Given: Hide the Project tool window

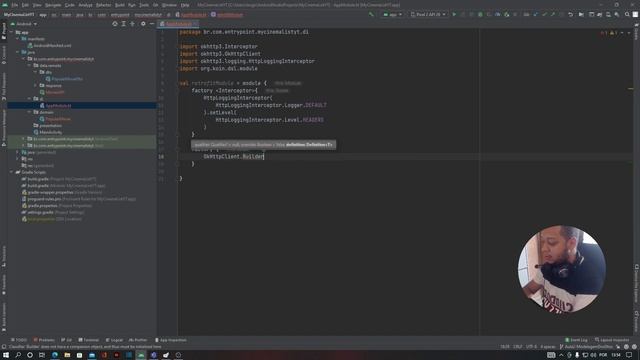Looking at the screenshot, I should click(x=152, y=24).
